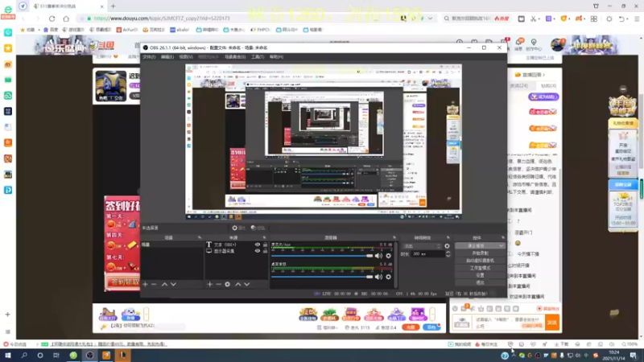This screenshot has width=644, height=362.
Task: Open the 淡出 transition type dropdown
Action: [422, 246]
